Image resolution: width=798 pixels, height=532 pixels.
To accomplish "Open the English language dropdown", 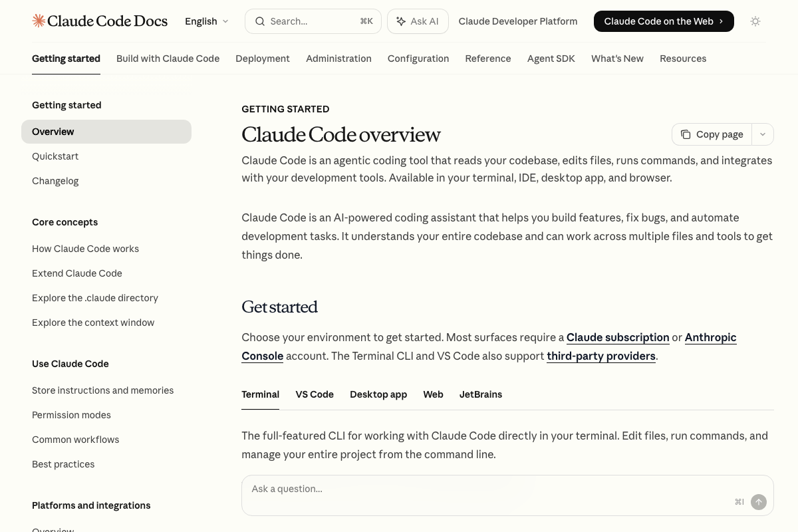I will [x=207, y=21].
